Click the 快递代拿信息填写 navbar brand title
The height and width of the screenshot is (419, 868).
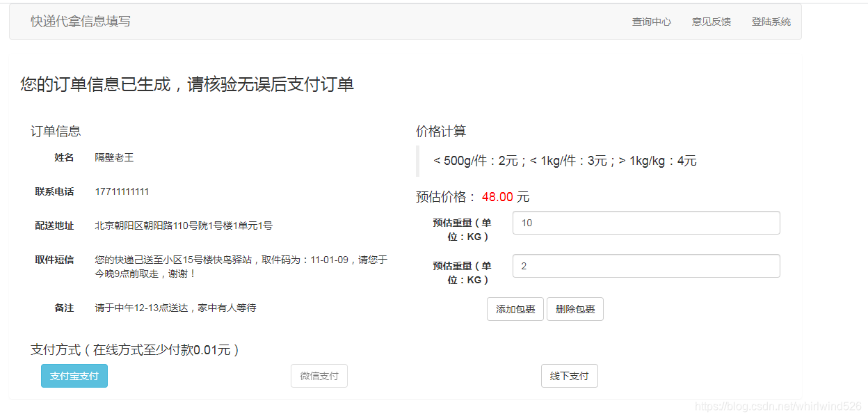81,22
